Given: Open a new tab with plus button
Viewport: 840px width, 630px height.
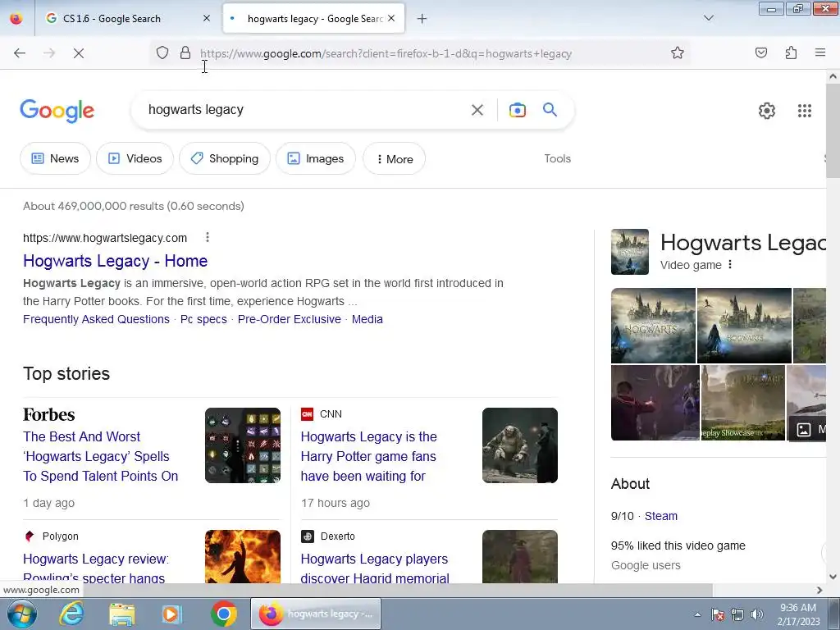Looking at the screenshot, I should (x=422, y=19).
